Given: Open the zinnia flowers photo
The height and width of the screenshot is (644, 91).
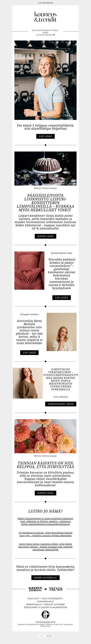Looking at the screenshot, I should click(x=45, y=436).
